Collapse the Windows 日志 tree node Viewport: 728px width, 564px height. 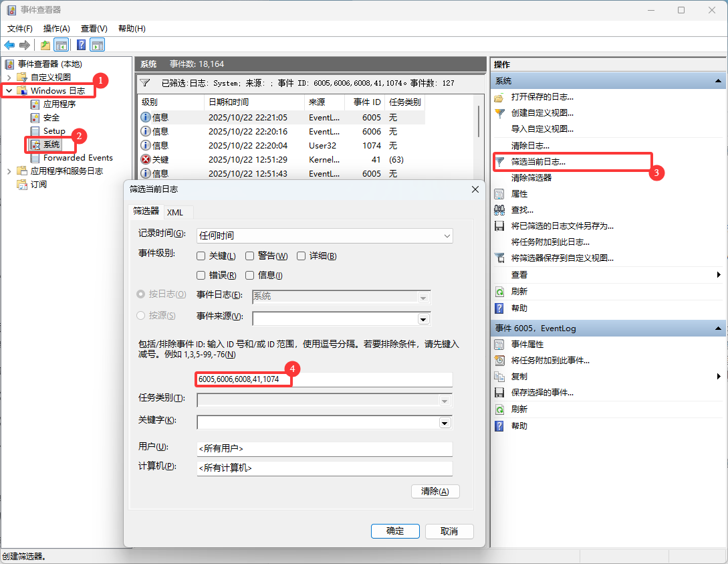tap(9, 90)
